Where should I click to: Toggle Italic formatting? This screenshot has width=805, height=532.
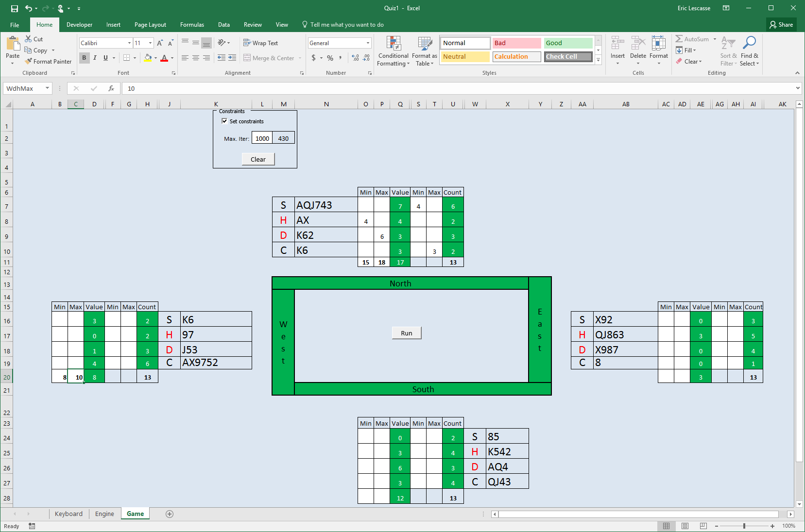(x=95, y=58)
